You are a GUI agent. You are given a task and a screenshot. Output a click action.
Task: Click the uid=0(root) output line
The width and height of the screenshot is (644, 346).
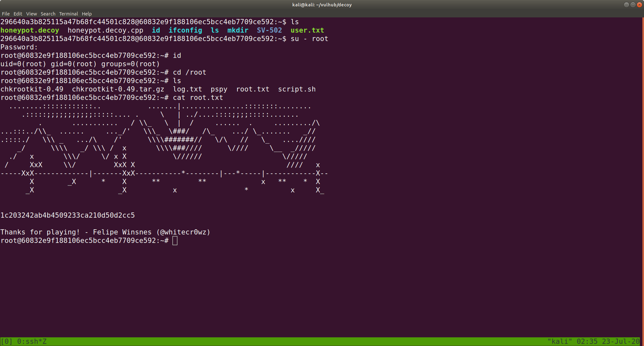(x=80, y=64)
